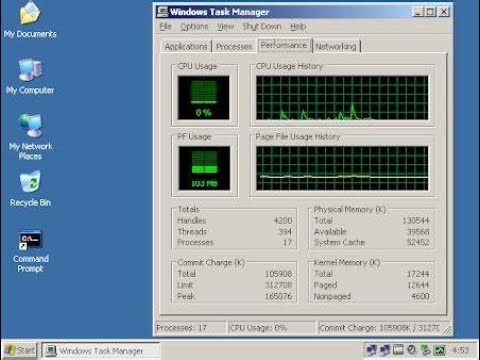Select the Performance tab

click(x=284, y=45)
